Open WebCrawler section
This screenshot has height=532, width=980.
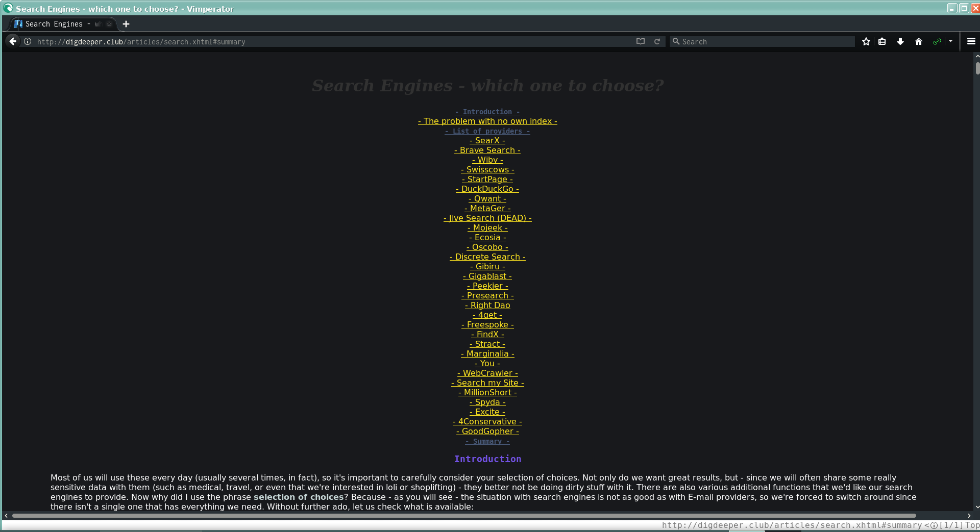point(487,373)
